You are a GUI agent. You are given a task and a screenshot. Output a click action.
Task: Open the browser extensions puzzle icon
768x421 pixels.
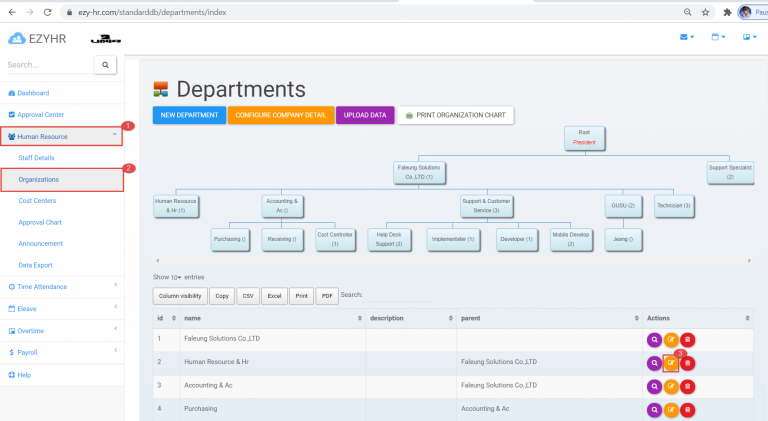tap(725, 12)
